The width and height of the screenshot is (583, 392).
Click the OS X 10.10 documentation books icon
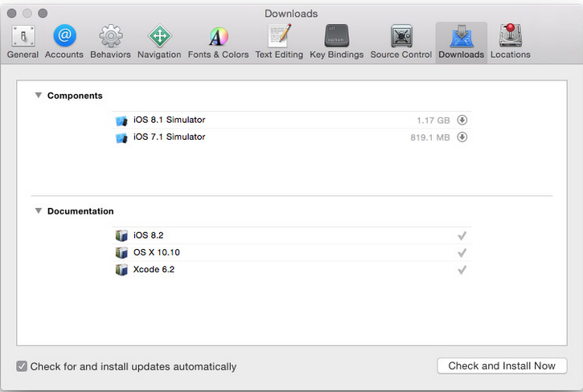[x=121, y=253]
